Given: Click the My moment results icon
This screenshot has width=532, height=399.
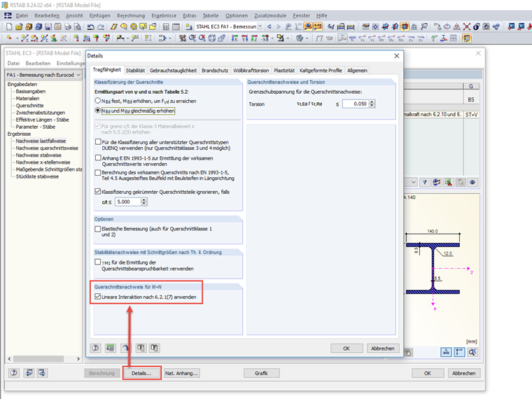Looking at the screenshot, I should coord(391,38).
